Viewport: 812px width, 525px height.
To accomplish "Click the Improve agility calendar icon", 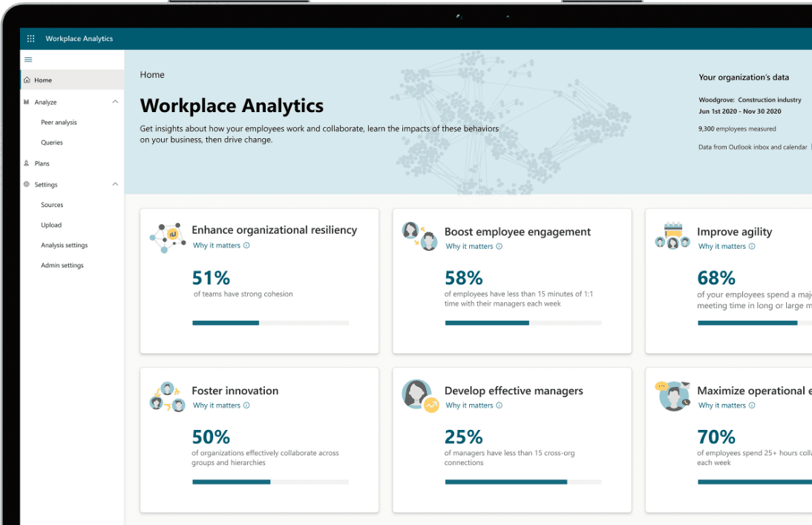I will coord(672,236).
